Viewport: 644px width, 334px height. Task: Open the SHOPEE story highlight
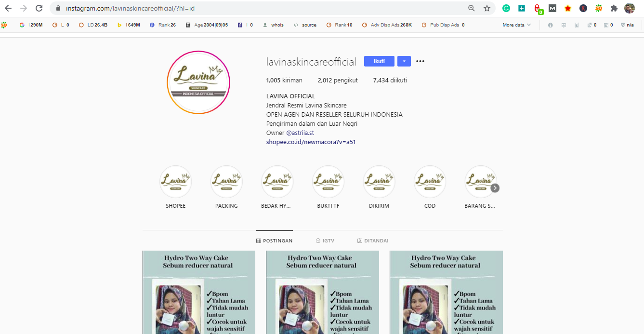[176, 187]
